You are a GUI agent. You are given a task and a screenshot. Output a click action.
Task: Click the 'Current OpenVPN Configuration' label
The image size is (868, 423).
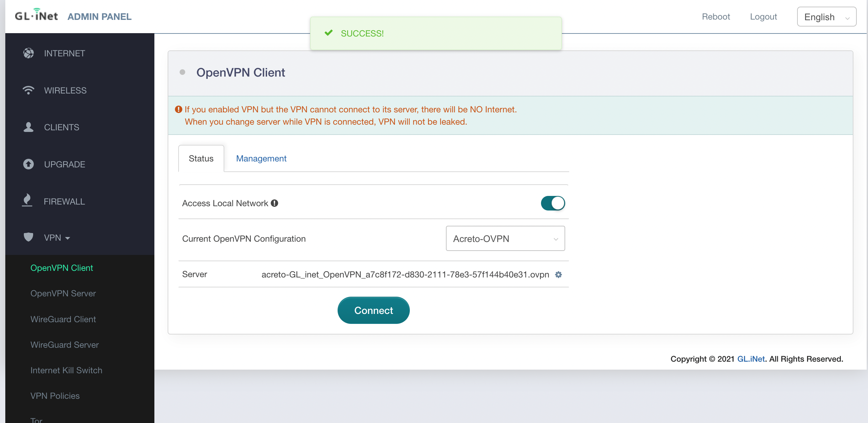(244, 239)
